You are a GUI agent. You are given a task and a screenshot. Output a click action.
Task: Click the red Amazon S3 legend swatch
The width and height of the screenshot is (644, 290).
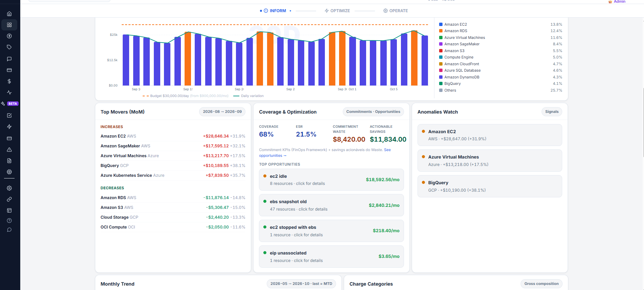pyautogui.click(x=441, y=51)
